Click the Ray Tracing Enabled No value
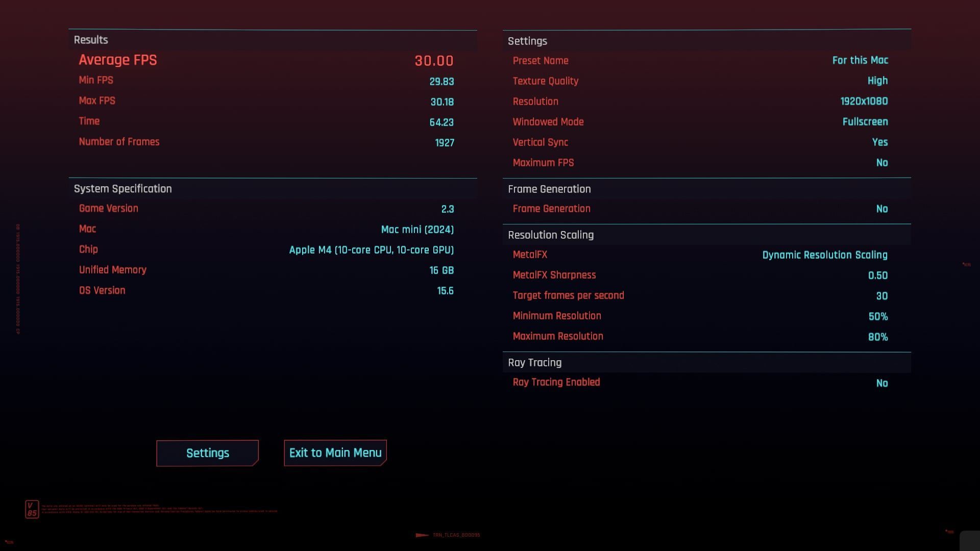980x551 pixels. [x=881, y=383]
